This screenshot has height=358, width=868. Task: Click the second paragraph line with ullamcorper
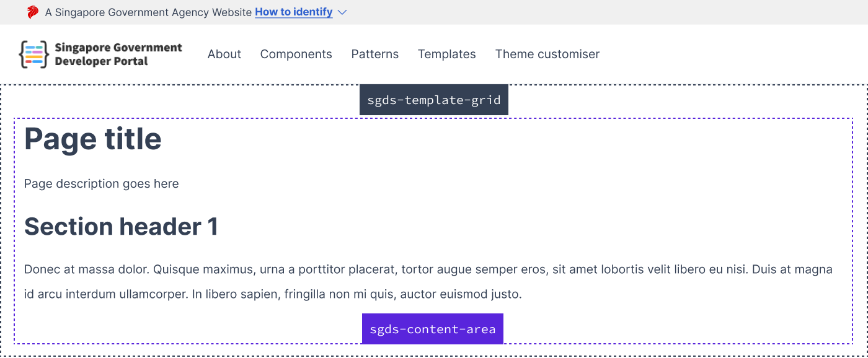tap(273, 294)
